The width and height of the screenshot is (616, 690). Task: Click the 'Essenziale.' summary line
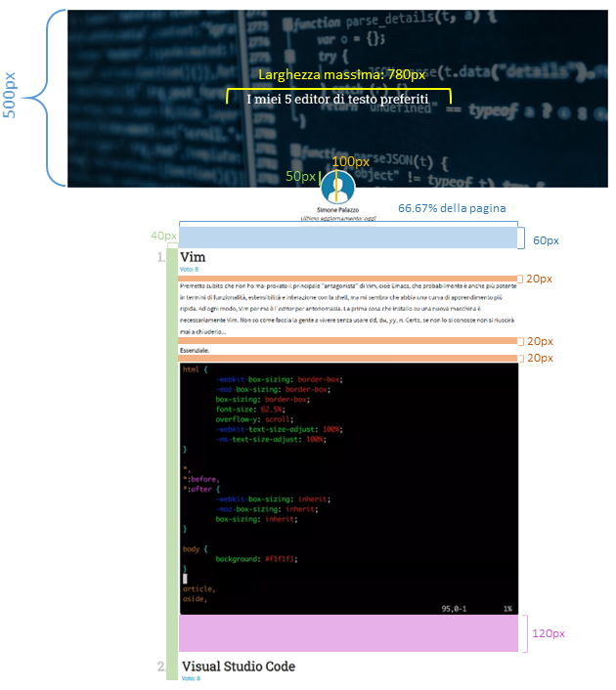tap(195, 350)
